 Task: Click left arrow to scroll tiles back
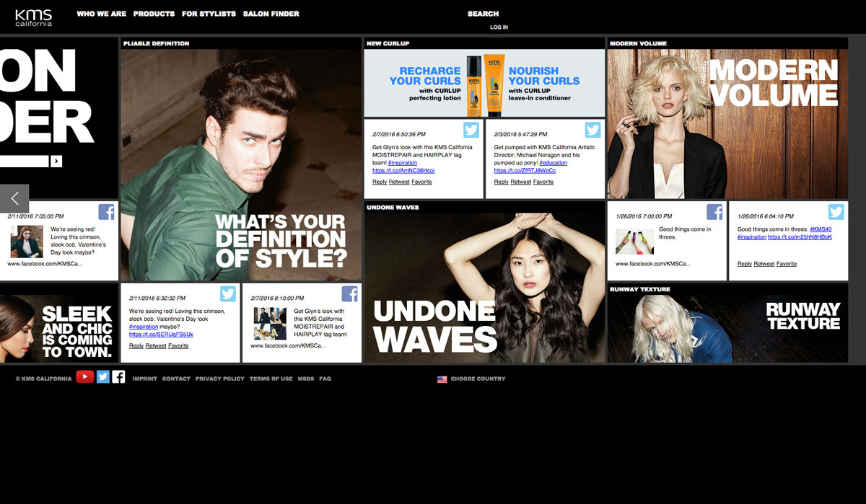coord(14,198)
